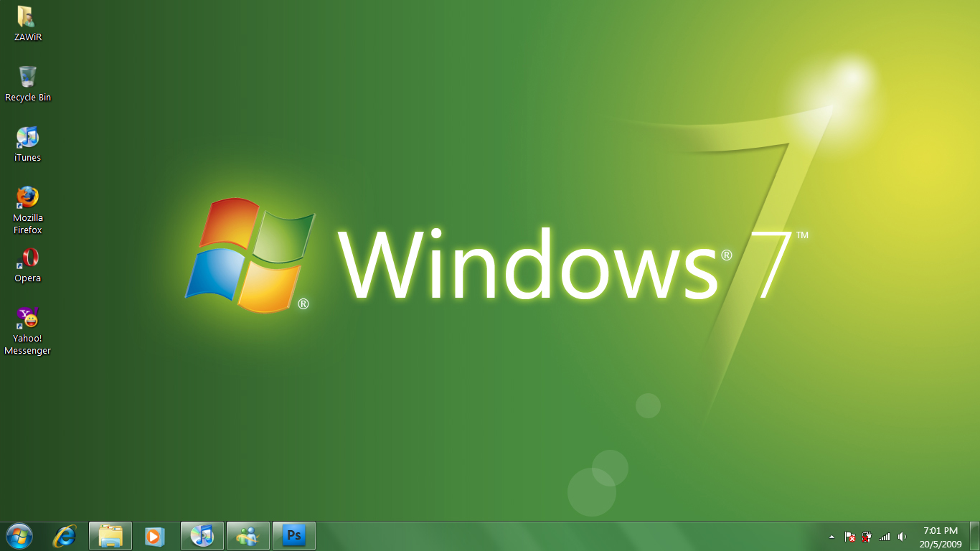This screenshot has width=980, height=551.
Task: Select the Mozilla Firefox desktop shortcut
Action: click(27, 210)
